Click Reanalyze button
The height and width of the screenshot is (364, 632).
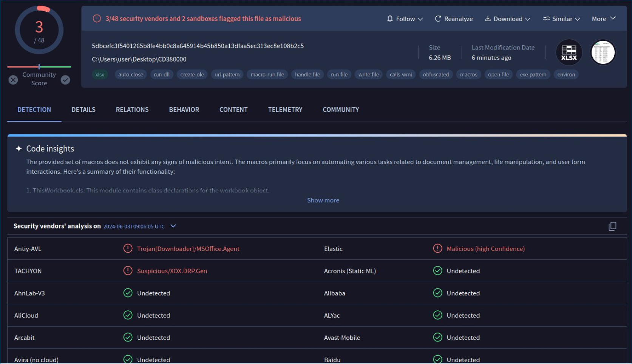454,19
